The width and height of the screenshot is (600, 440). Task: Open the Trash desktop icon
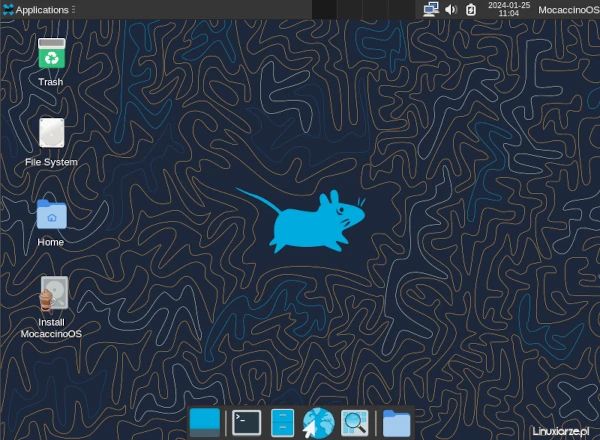pyautogui.click(x=51, y=53)
